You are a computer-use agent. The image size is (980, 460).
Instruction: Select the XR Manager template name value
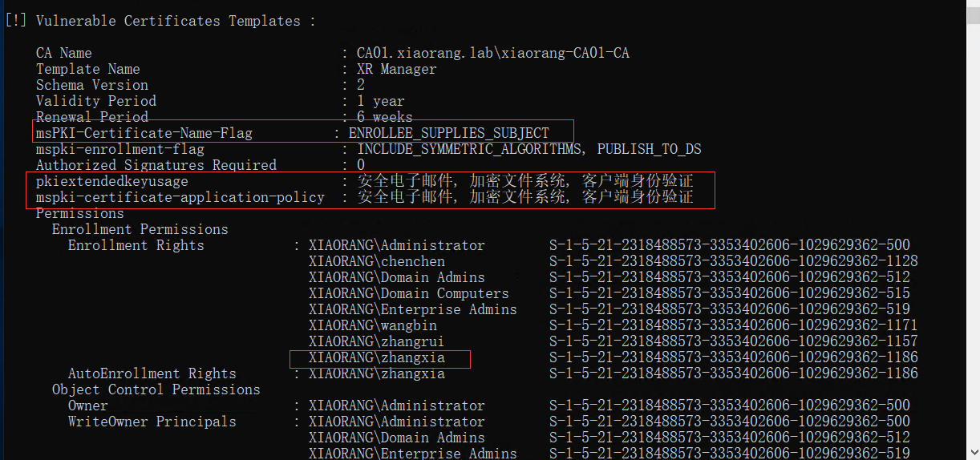[x=396, y=69]
